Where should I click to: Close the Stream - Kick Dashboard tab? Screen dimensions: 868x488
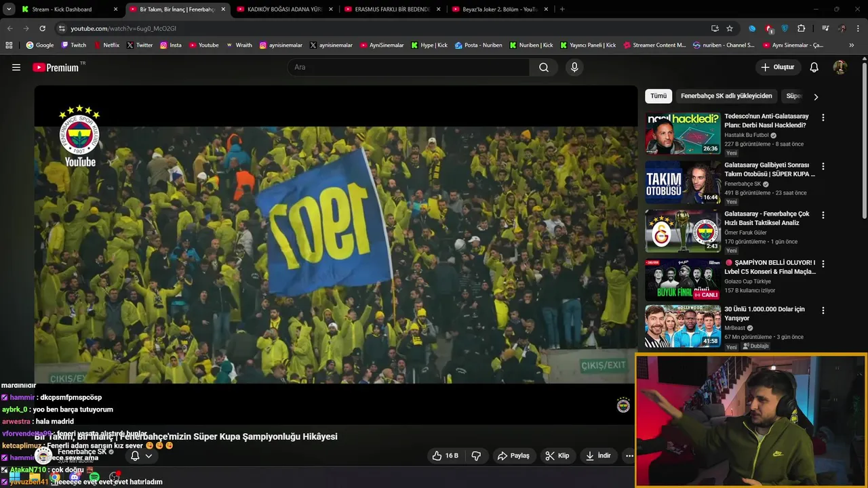pos(115,9)
